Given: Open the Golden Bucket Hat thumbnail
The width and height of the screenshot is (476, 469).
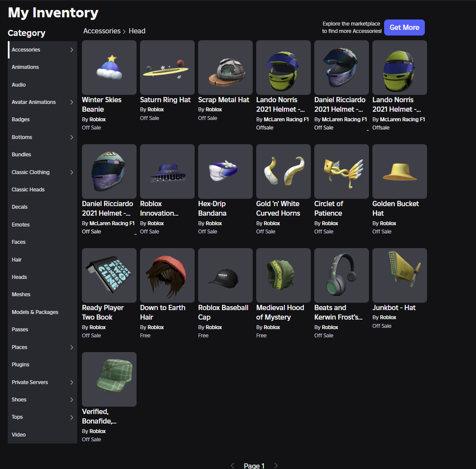Looking at the screenshot, I should coord(400,171).
